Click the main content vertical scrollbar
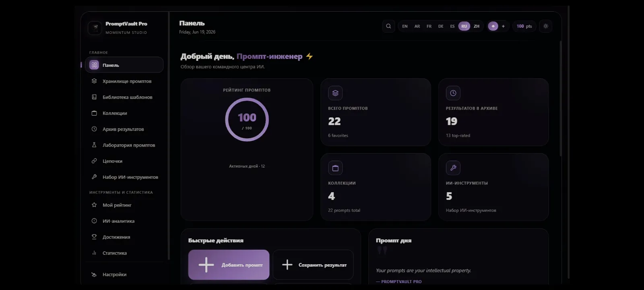 (x=560, y=99)
